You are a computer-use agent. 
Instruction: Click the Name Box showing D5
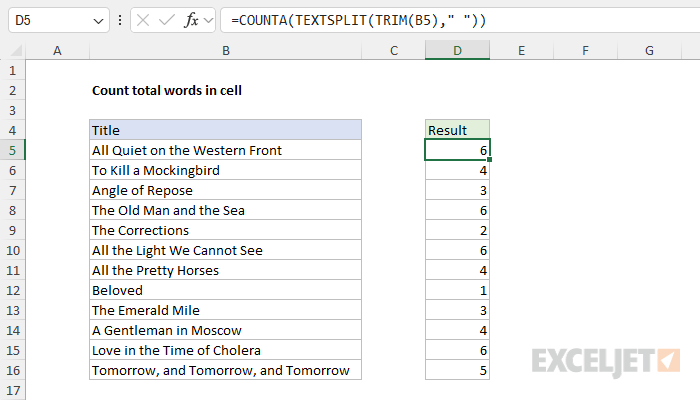coord(59,20)
